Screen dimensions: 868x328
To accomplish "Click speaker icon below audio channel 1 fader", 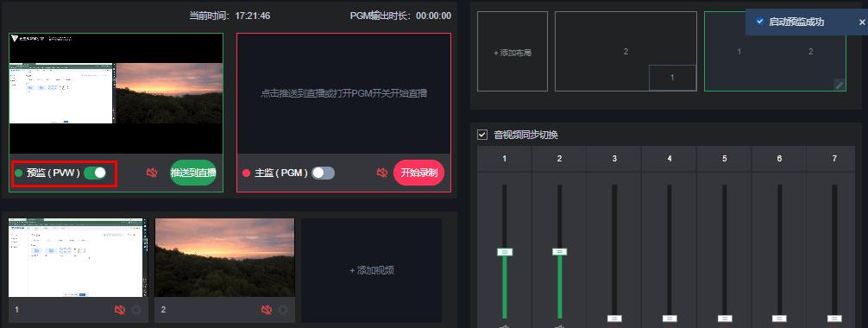I will tap(504, 325).
